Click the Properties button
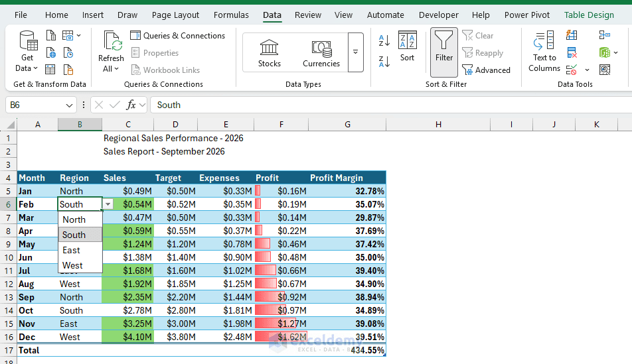 (x=155, y=53)
